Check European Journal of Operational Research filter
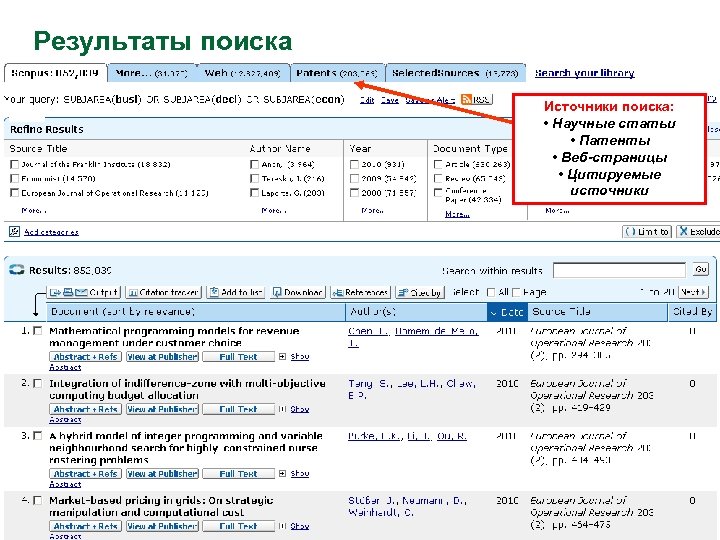720x540 pixels. coord(14,193)
